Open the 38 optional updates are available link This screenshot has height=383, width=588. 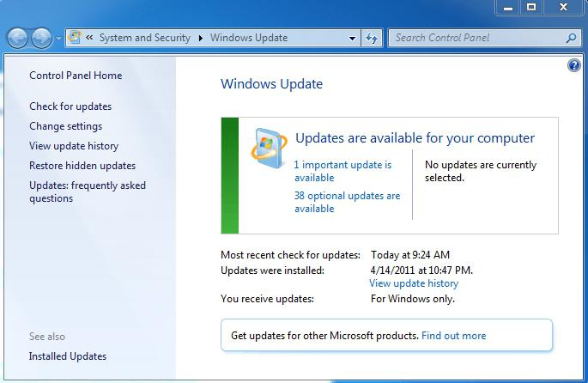348,202
